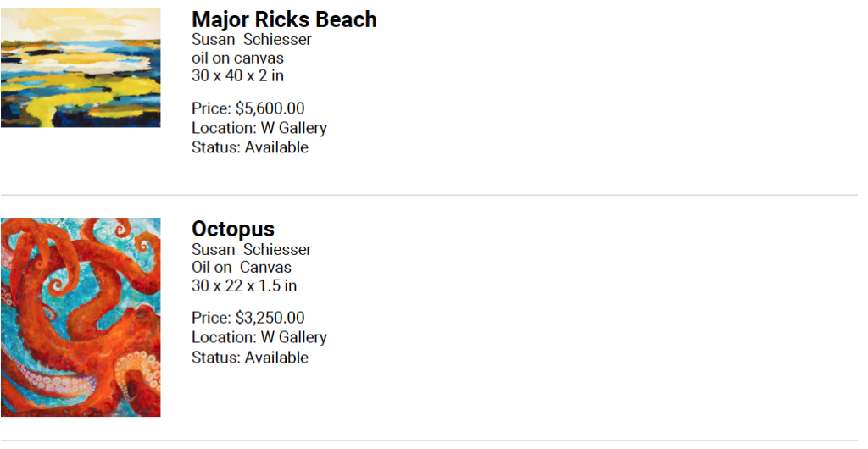This screenshot has width=868, height=449.
Task: Click the Major Ricks Beach title
Action: click(284, 19)
